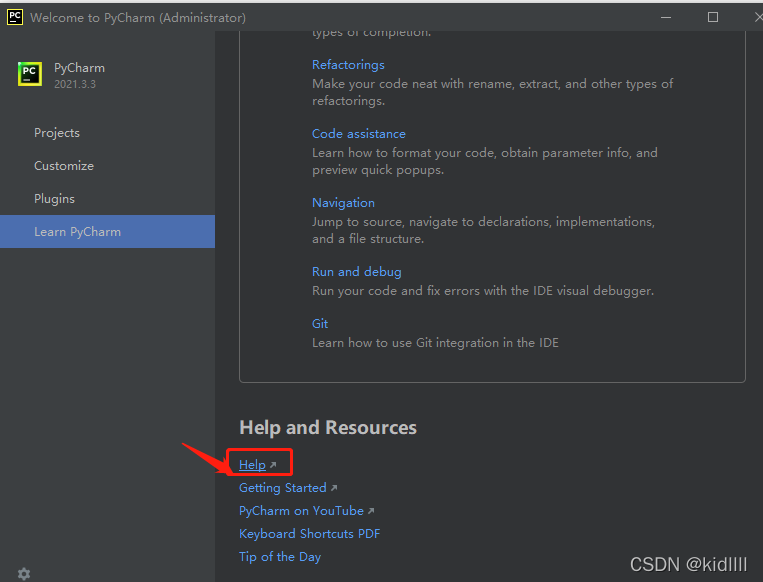Select the Plugins tab
763x582 pixels.
[x=107, y=199]
